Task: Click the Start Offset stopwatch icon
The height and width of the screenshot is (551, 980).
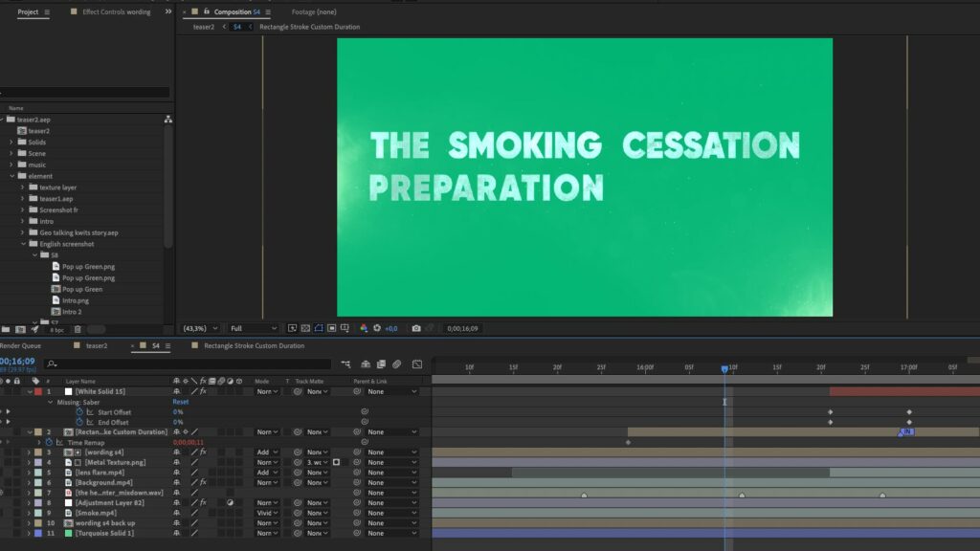Action: click(x=79, y=412)
